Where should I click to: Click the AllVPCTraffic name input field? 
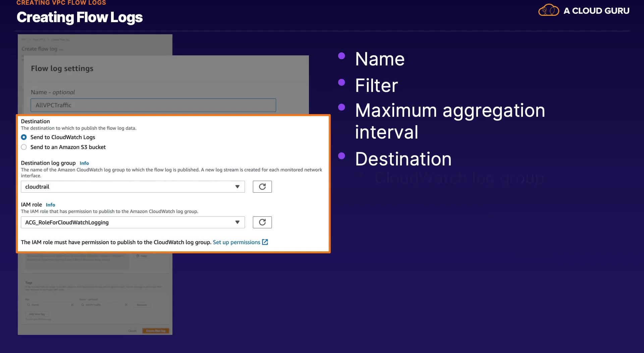tap(153, 105)
